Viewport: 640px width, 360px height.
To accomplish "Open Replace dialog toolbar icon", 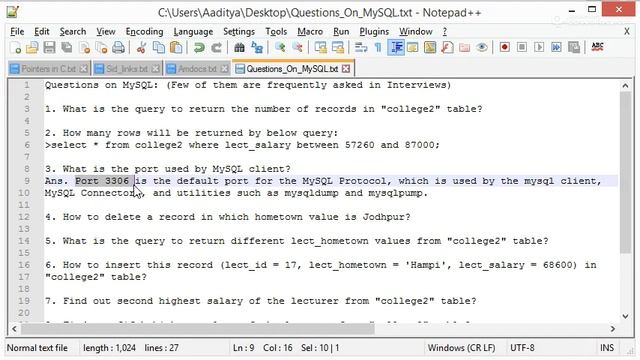I will pos(257,48).
